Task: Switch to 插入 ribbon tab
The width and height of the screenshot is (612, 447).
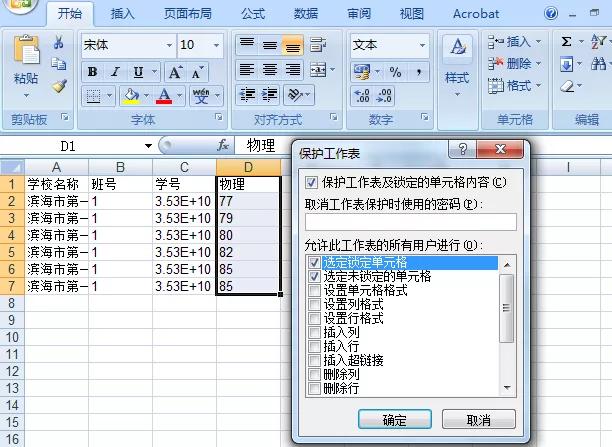Action: click(x=123, y=14)
